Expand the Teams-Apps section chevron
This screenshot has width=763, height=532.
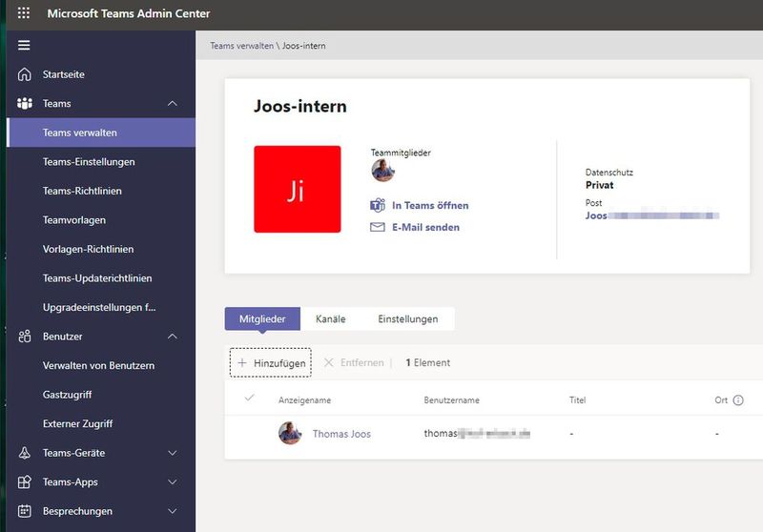[x=173, y=481]
